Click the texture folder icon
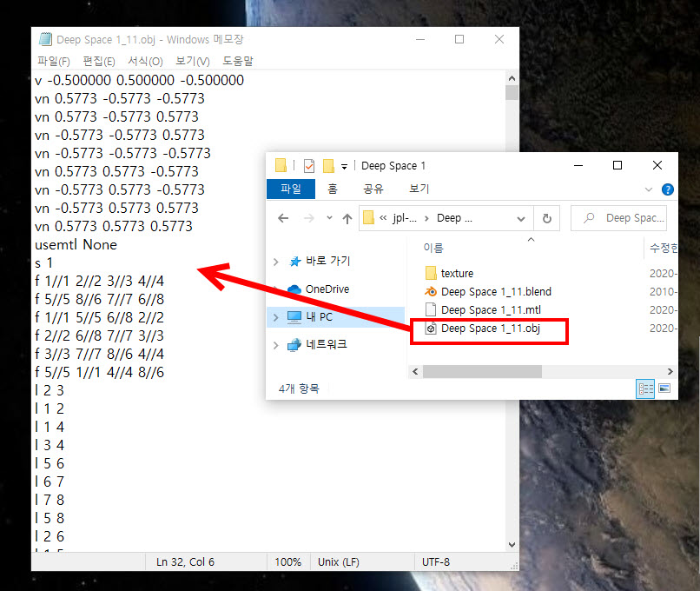 (431, 273)
